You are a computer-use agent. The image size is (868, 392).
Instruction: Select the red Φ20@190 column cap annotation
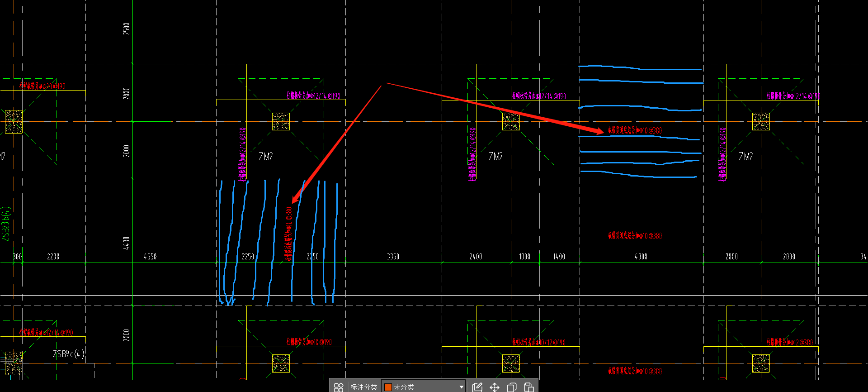pyautogui.click(x=42, y=86)
